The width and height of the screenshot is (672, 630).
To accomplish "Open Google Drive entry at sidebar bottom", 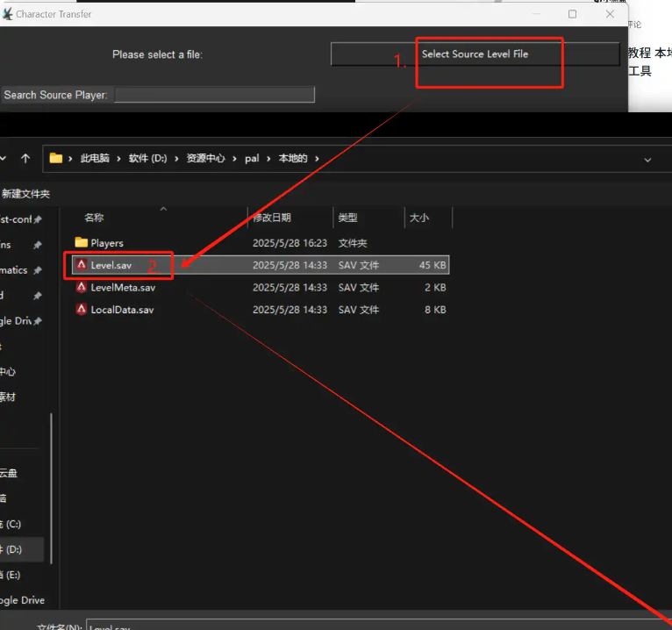I will tap(22, 600).
